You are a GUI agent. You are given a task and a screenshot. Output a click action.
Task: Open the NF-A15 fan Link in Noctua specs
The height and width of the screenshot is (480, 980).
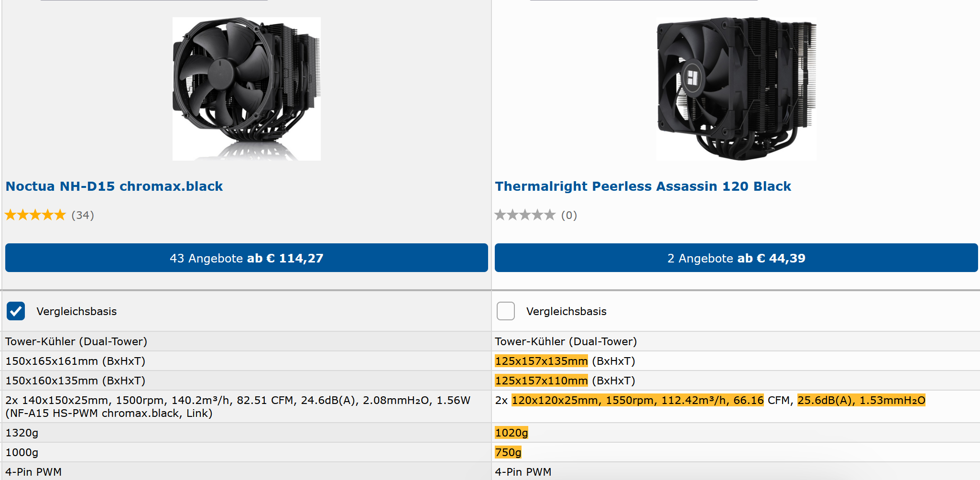point(198,413)
